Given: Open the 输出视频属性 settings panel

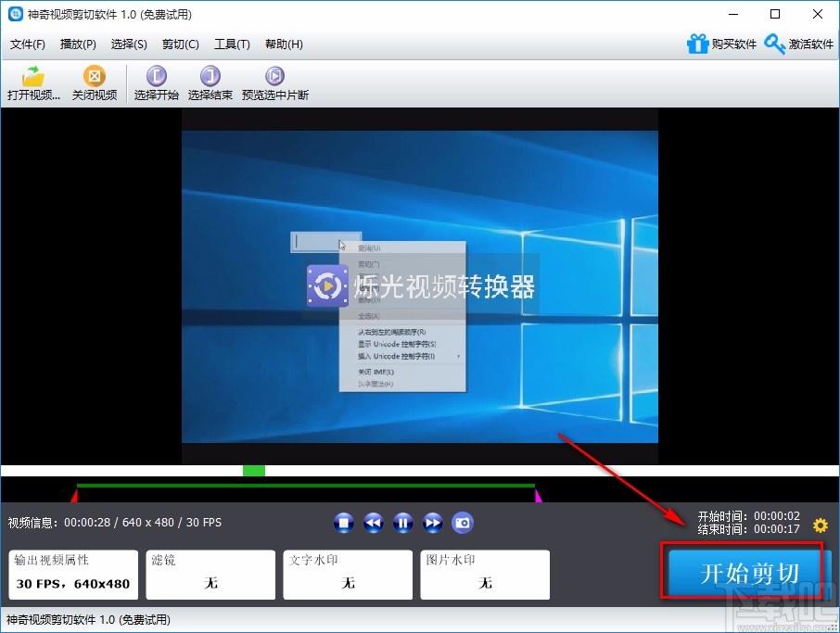Looking at the screenshot, I should [x=73, y=575].
